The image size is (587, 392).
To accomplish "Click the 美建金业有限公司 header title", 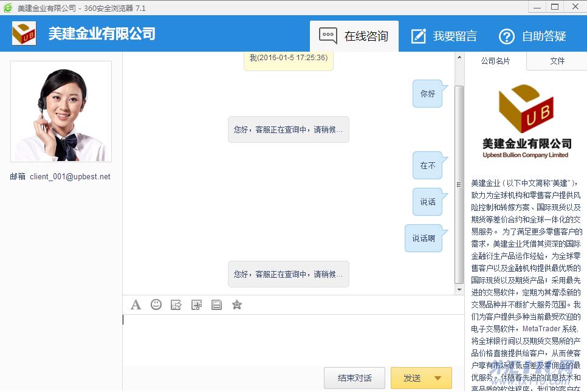I will [101, 33].
